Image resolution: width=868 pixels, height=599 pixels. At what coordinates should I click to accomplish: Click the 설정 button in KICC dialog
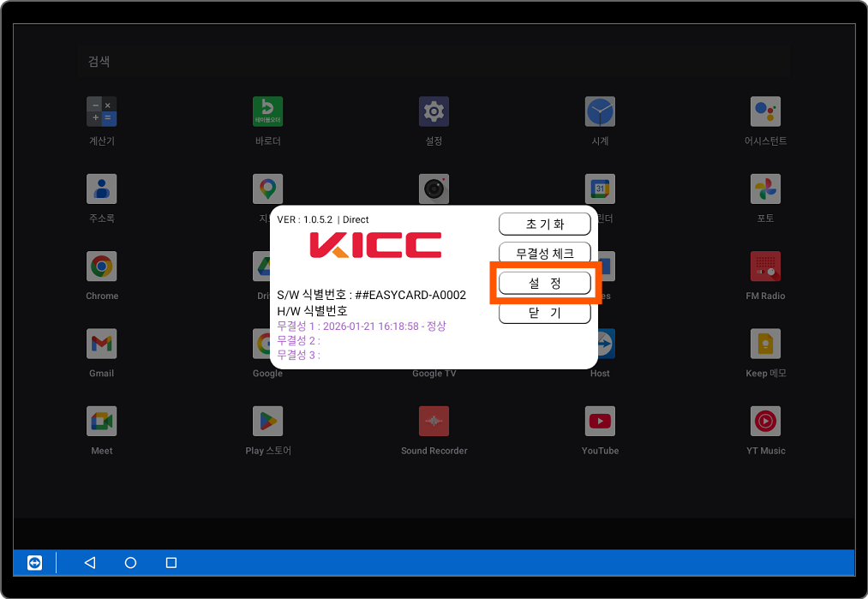click(545, 284)
